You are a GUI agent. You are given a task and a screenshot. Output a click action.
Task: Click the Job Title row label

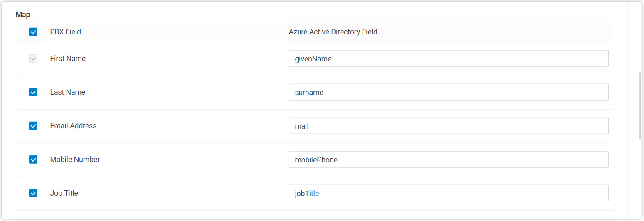tap(64, 193)
